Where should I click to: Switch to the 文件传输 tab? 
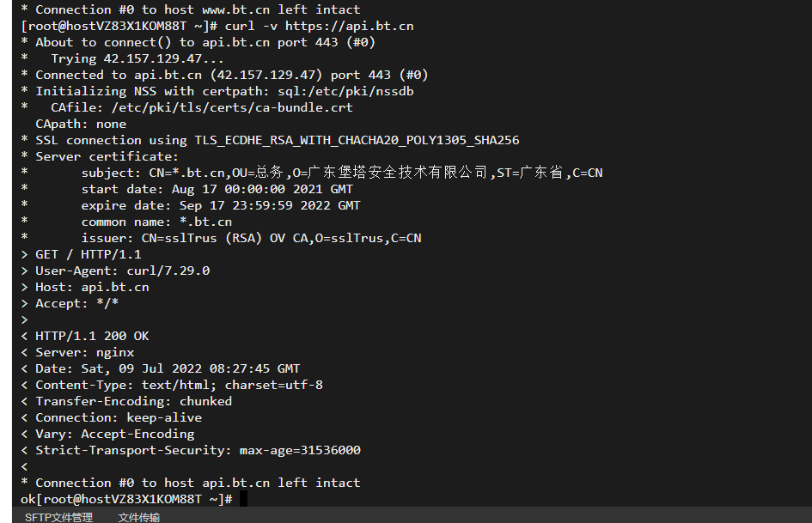(x=139, y=517)
